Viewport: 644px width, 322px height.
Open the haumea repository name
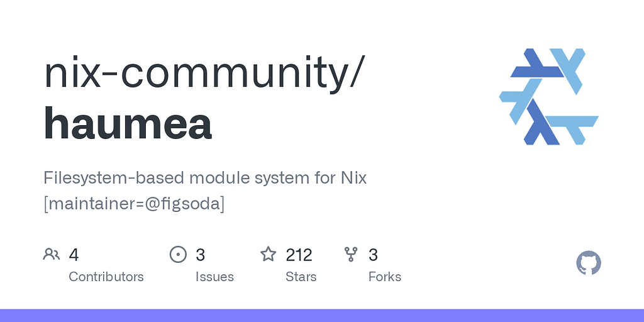(x=128, y=124)
